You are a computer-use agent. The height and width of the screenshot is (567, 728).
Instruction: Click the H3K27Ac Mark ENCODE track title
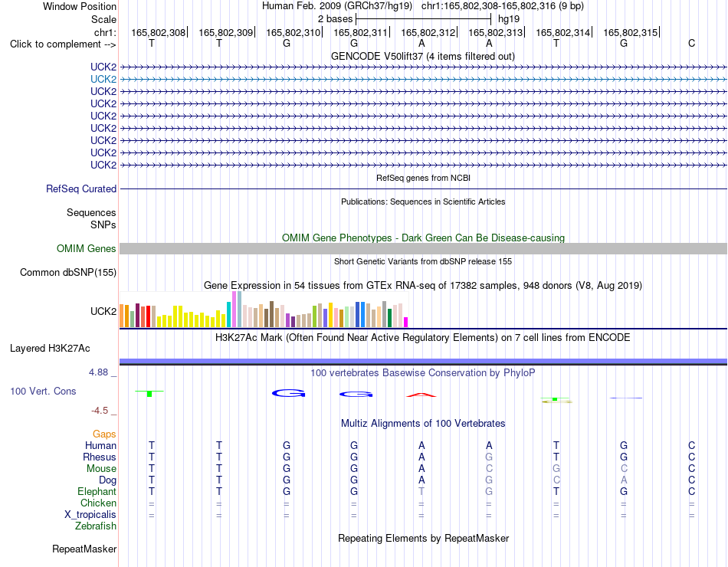point(422,338)
